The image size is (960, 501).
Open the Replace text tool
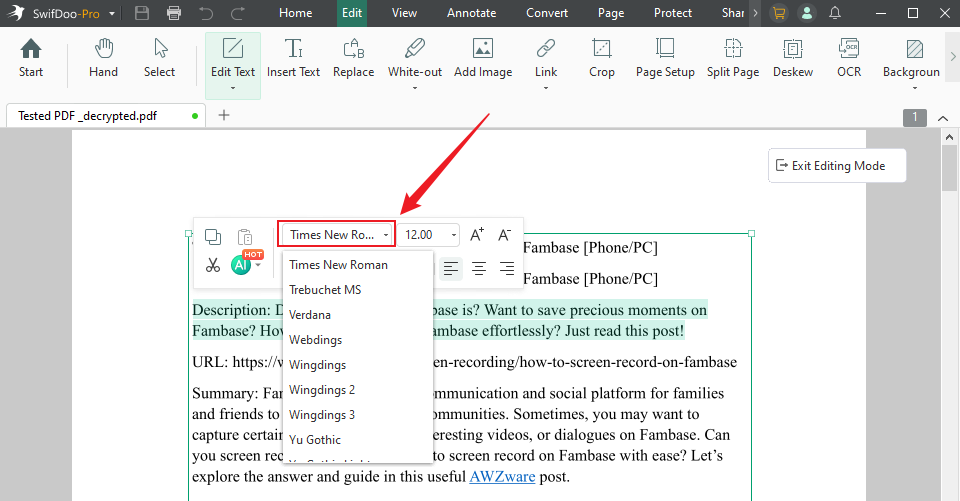353,58
